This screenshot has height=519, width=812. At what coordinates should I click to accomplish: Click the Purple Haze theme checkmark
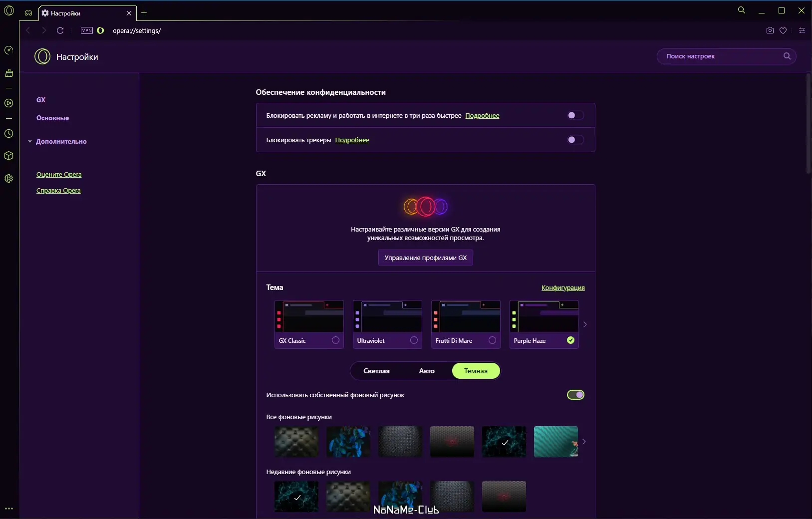(x=570, y=340)
